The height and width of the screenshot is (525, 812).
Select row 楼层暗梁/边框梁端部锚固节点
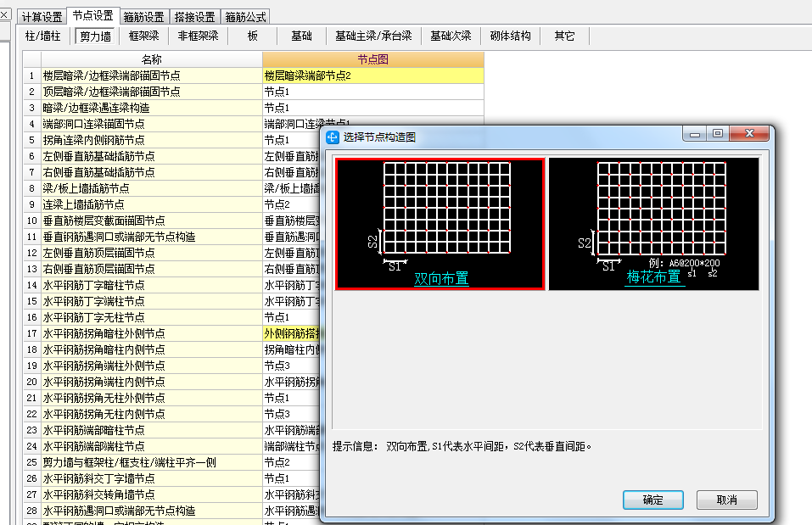[151, 75]
